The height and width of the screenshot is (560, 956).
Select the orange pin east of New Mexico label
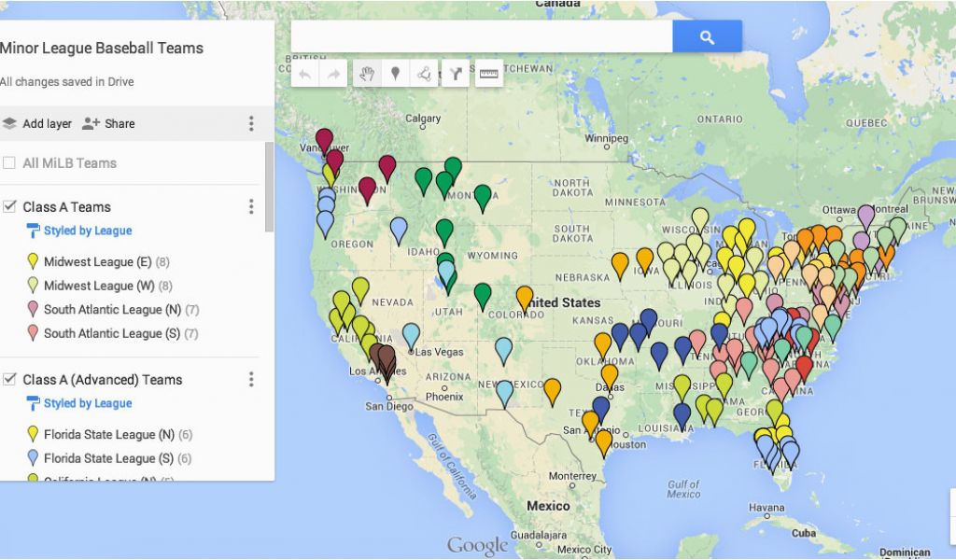pos(553,392)
